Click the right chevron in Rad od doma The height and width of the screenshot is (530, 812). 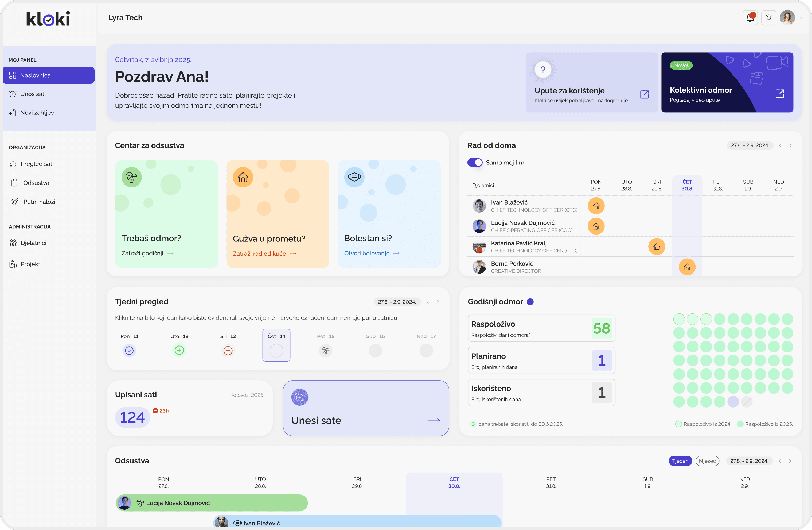(791, 145)
